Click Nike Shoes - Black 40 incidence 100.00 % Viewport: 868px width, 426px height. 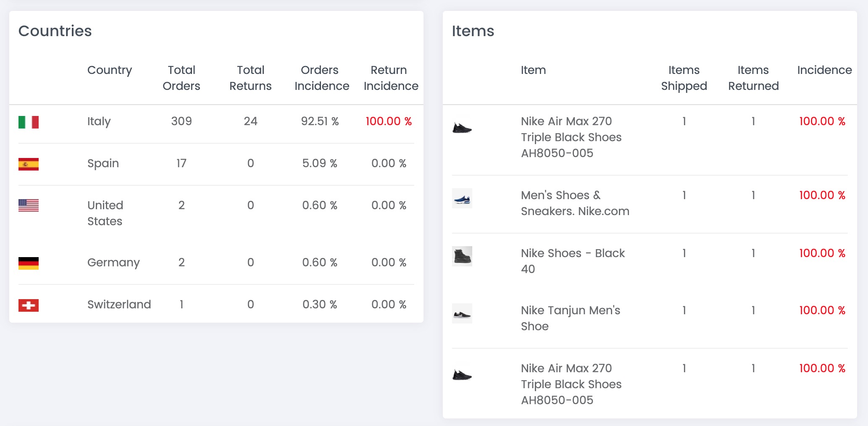[822, 253]
